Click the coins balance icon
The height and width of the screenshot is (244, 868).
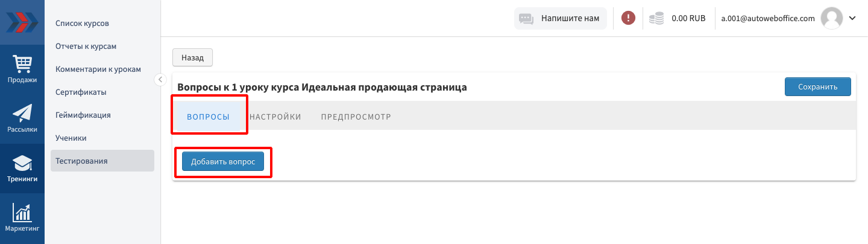pyautogui.click(x=656, y=18)
